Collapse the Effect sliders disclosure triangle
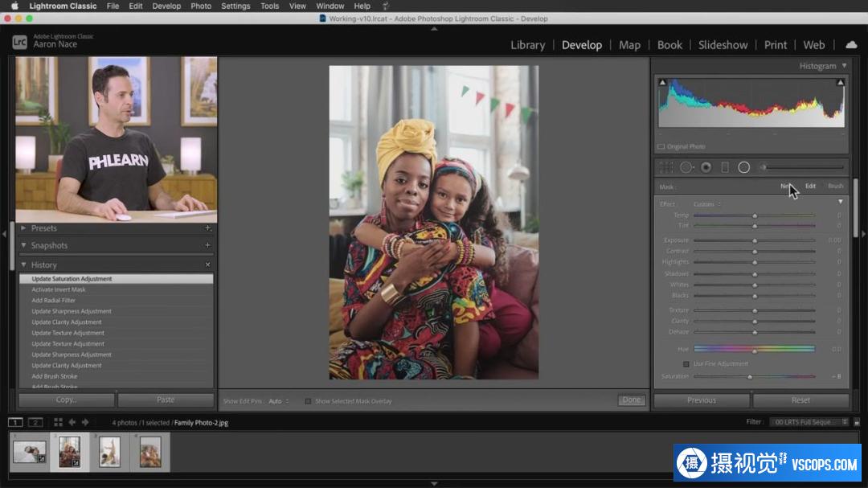 (841, 202)
